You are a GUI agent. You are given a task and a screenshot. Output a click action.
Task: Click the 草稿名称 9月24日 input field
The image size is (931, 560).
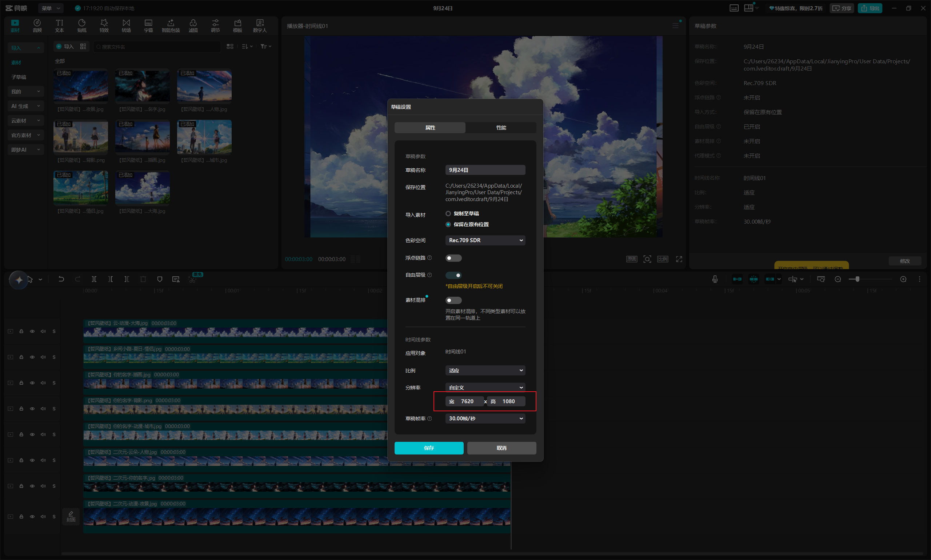pos(485,170)
